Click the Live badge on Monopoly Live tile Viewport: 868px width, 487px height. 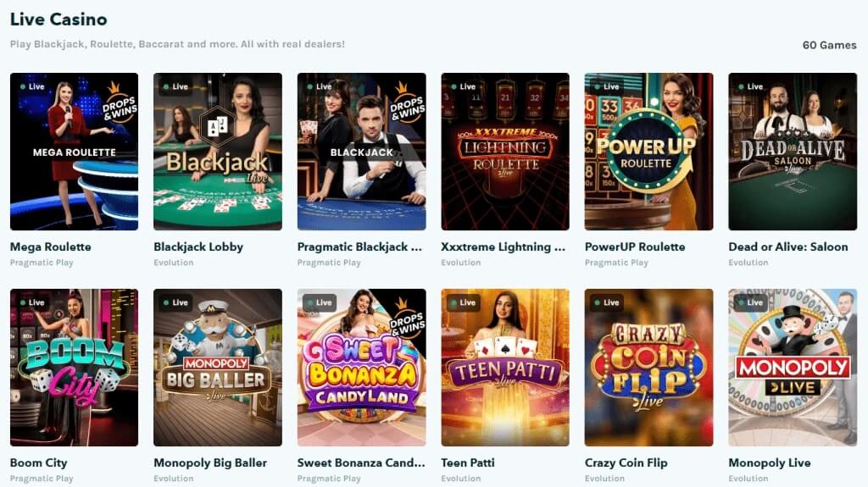(x=751, y=302)
